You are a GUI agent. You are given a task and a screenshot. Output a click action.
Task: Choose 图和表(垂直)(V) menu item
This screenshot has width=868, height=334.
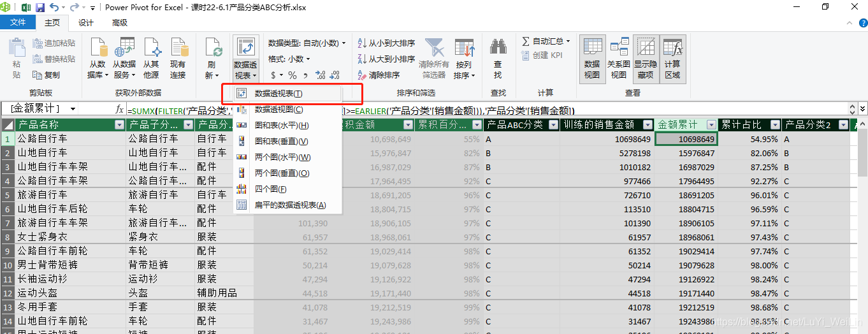287,141
